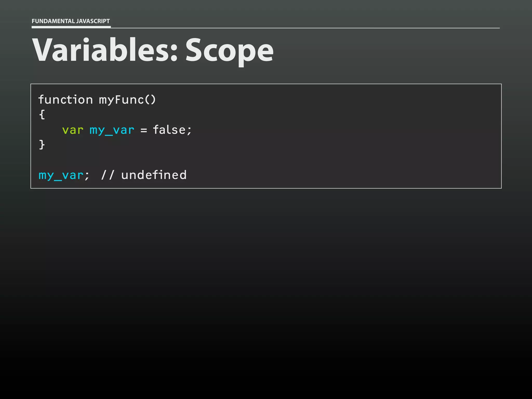This screenshot has width=532, height=399.
Task: Click the double slash before "undefined"
Action: [108, 175]
